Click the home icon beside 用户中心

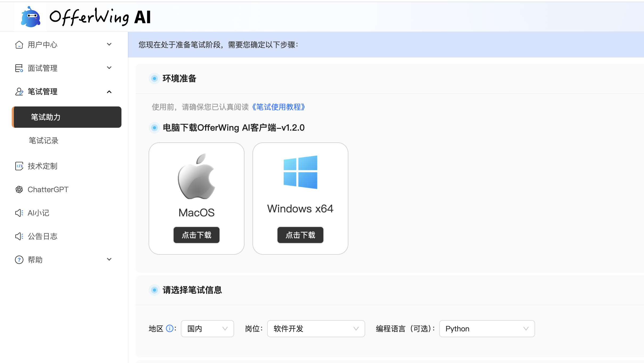19,45
